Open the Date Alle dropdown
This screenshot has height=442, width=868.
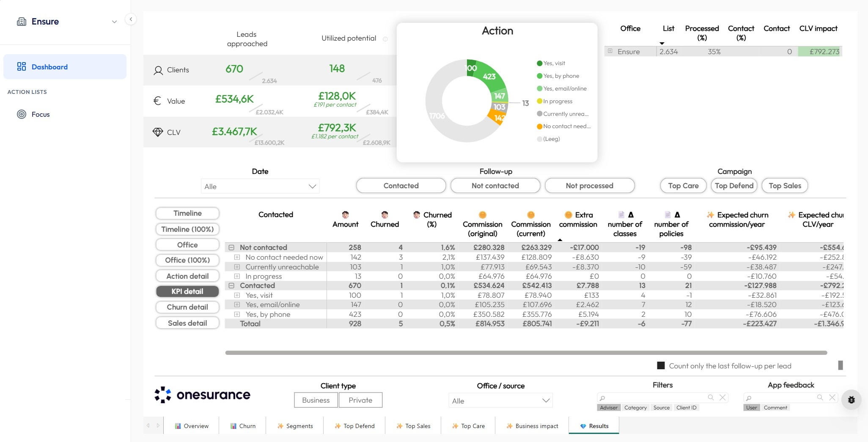point(260,186)
